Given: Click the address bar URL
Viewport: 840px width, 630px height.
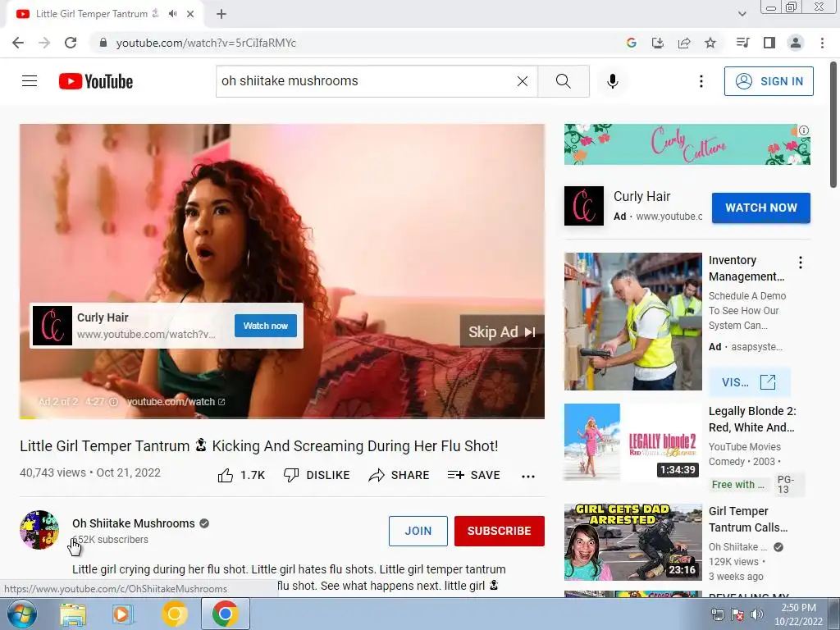Looking at the screenshot, I should tap(206, 43).
